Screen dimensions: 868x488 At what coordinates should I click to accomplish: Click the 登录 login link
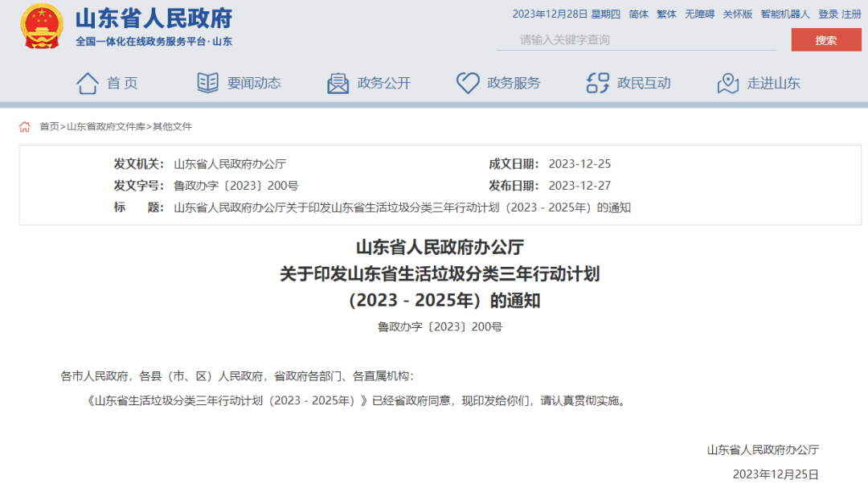[828, 14]
